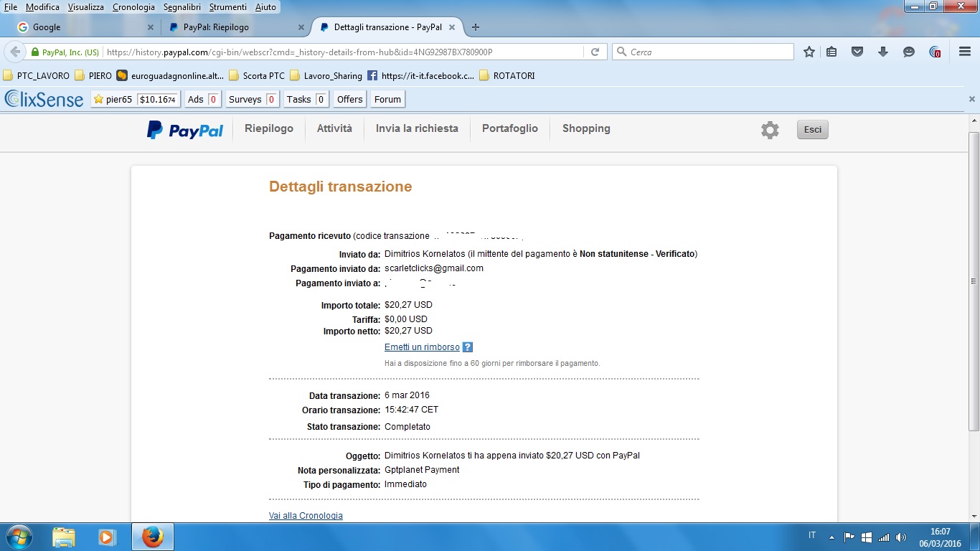The width and height of the screenshot is (980, 551).
Task: Open the Cronologia menu
Action: pos(133,6)
